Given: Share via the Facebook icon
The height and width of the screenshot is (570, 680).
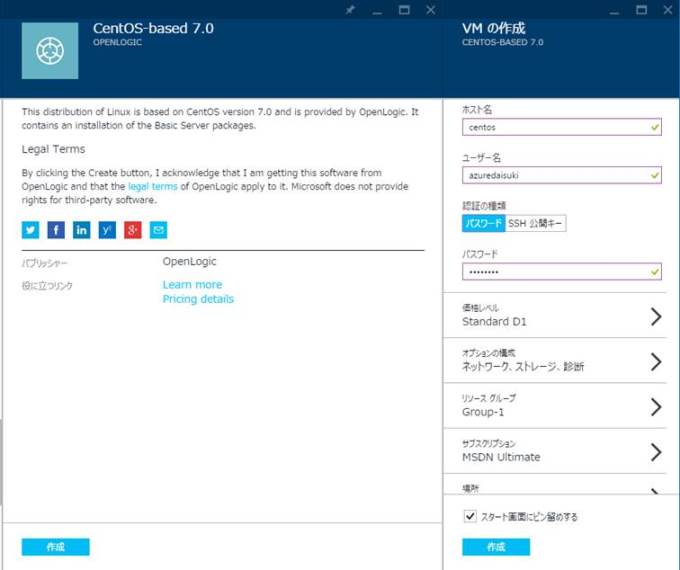Looking at the screenshot, I should pos(56,230).
